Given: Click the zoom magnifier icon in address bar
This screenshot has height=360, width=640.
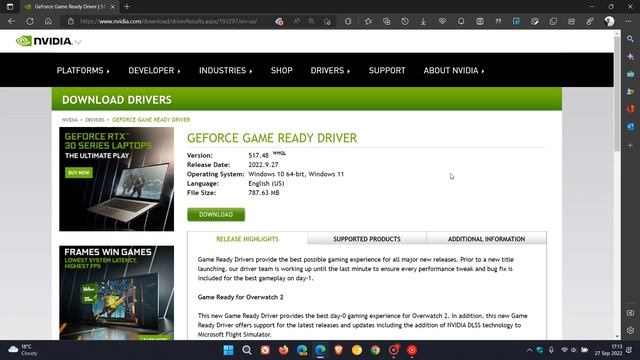Looking at the screenshot, I should [311, 21].
